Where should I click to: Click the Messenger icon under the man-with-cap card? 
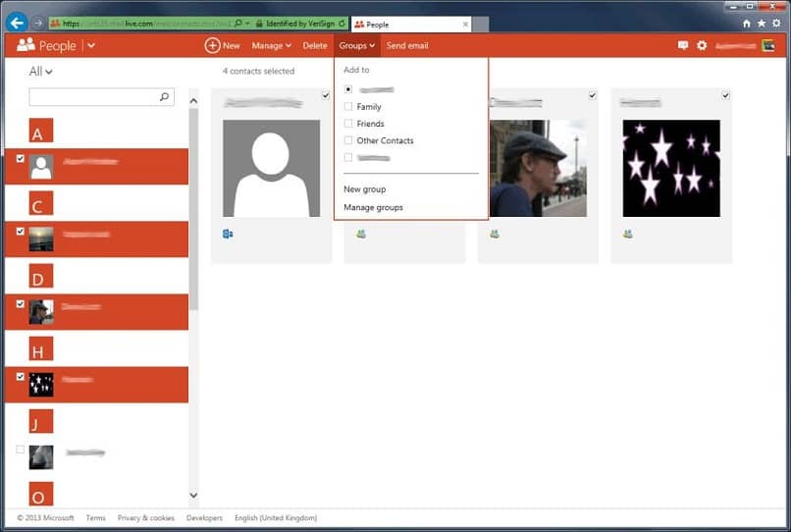pyautogui.click(x=495, y=234)
